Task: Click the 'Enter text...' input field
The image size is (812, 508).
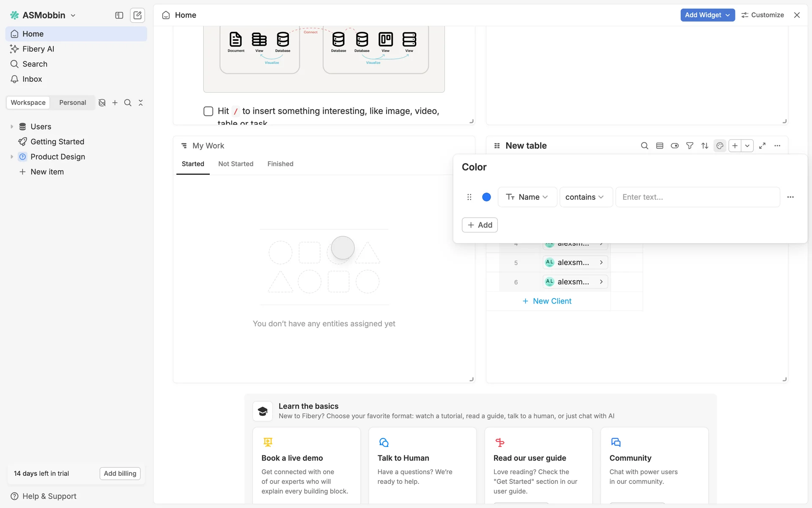Action: 697,197
